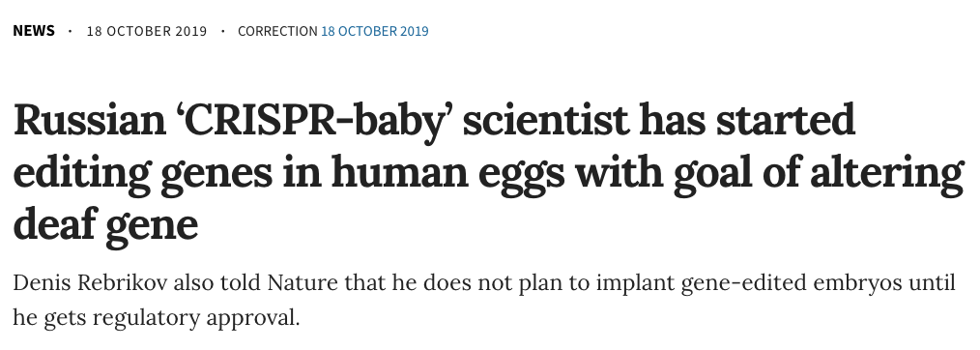Click 'goal of altering' in the headline
The image size is (980, 350).
[x=819, y=174]
